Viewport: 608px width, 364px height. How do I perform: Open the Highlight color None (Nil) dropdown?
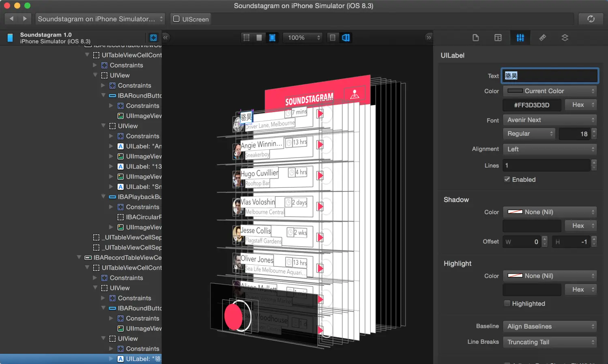point(550,276)
